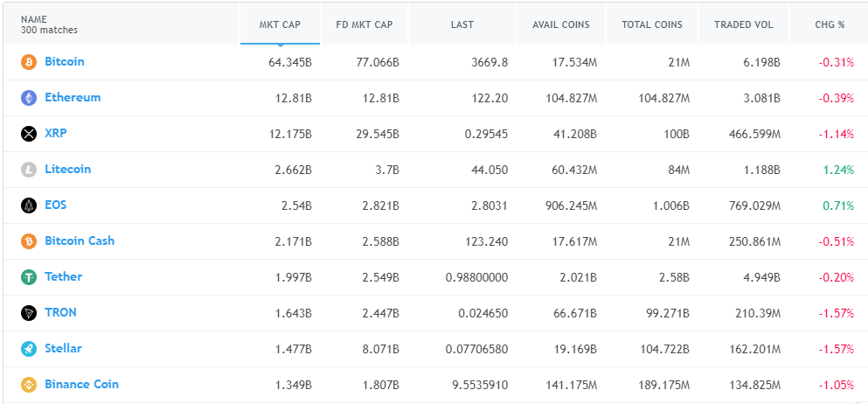Click Litecoin change 1.24%
The height and width of the screenshot is (404, 868).
[x=838, y=170]
